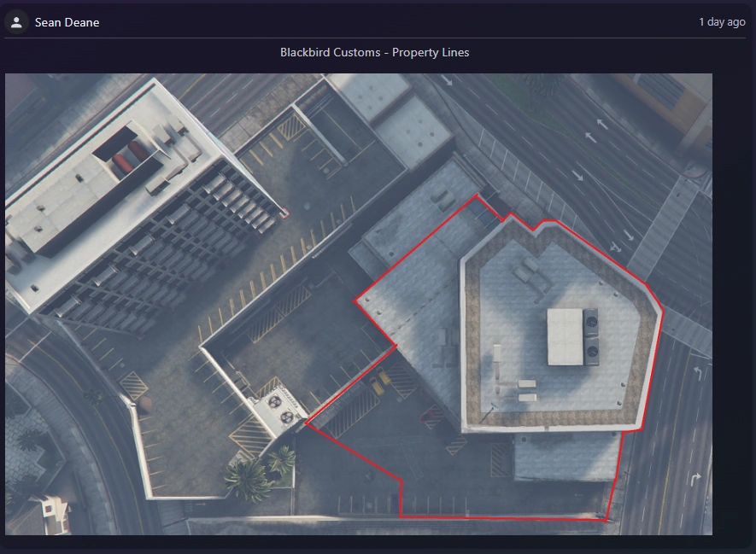Click Sean Deane's profile avatar icon
Image resolution: width=756 pixels, height=554 pixels.
coord(16,22)
